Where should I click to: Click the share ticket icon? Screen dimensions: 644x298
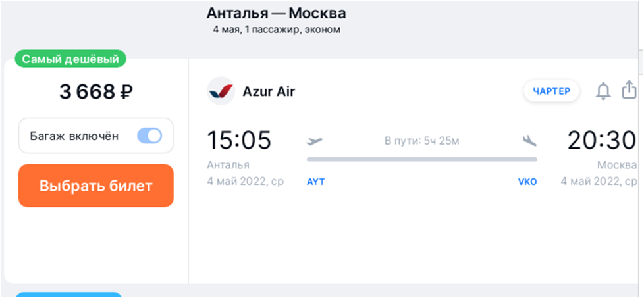pos(629,90)
